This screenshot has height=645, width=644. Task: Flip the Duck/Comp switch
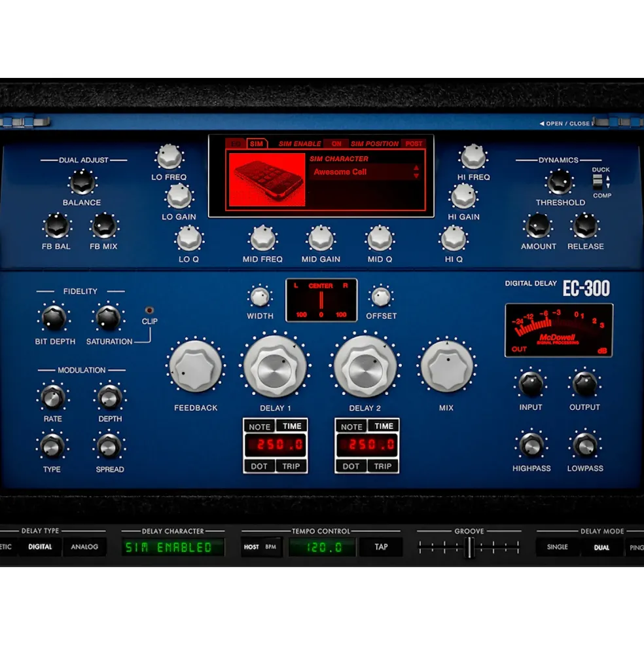point(598,181)
